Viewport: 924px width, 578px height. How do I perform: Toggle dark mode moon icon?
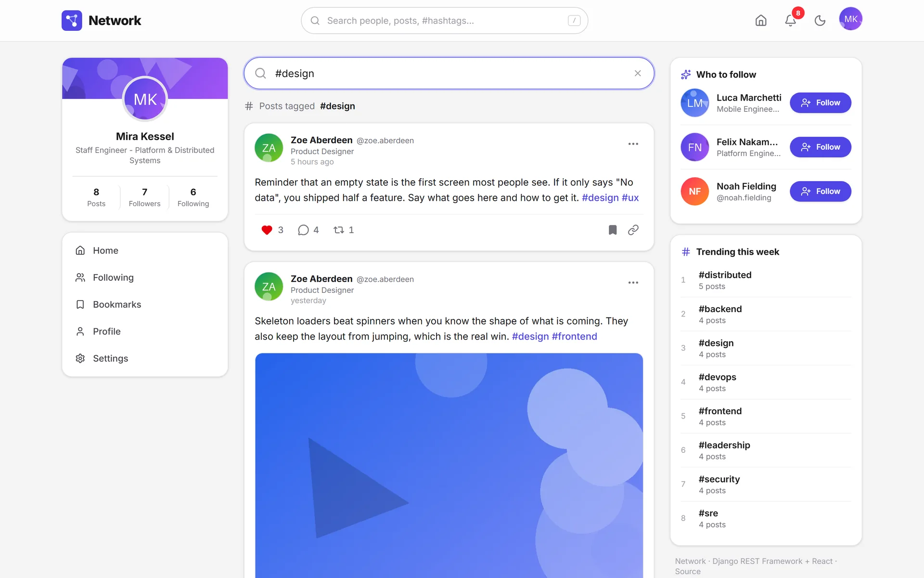(x=820, y=20)
